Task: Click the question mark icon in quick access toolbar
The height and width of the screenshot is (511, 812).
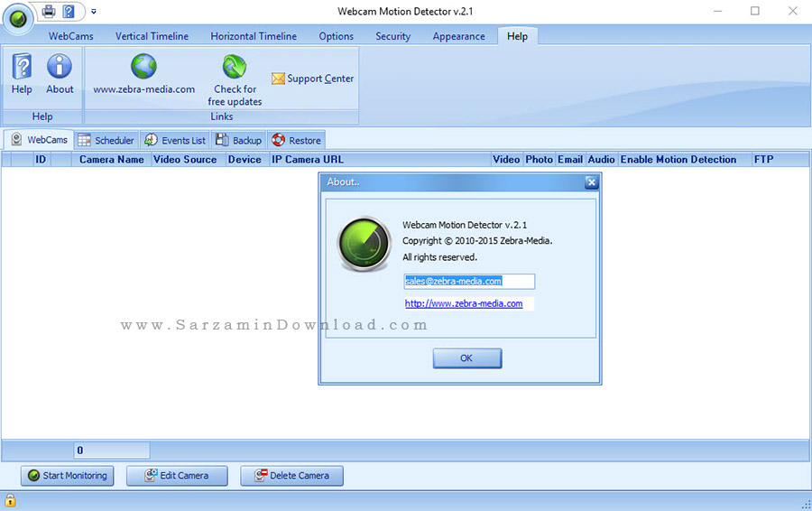Action: click(x=69, y=11)
